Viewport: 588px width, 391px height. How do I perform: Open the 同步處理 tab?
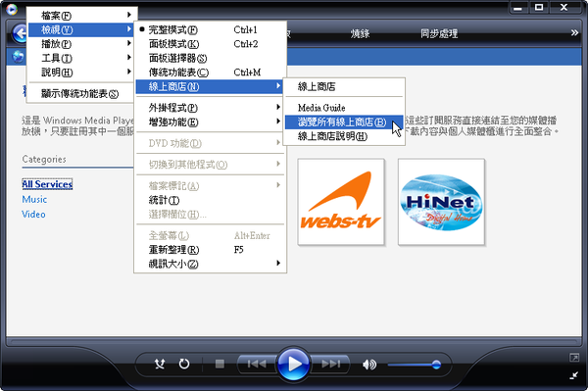[x=439, y=33]
